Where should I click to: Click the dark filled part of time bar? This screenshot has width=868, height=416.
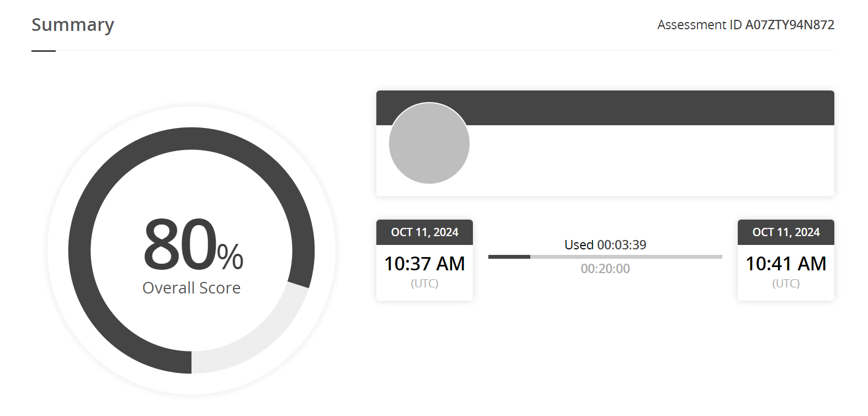(509, 257)
